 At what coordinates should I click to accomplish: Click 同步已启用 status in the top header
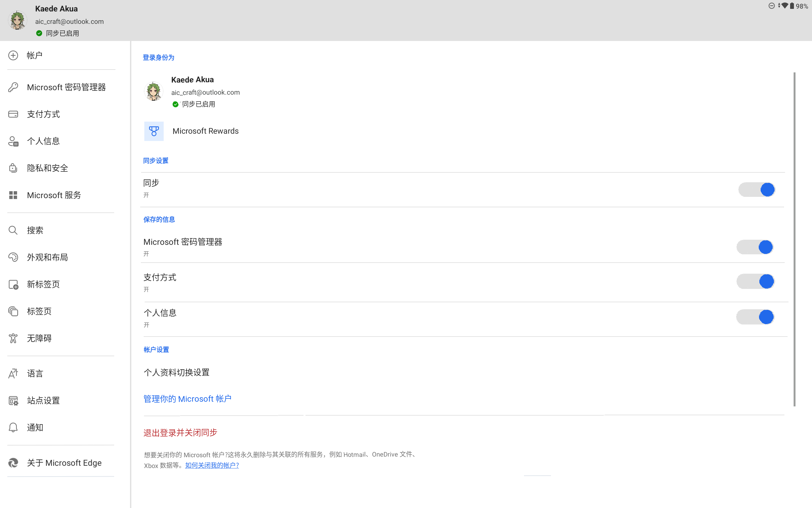click(62, 33)
